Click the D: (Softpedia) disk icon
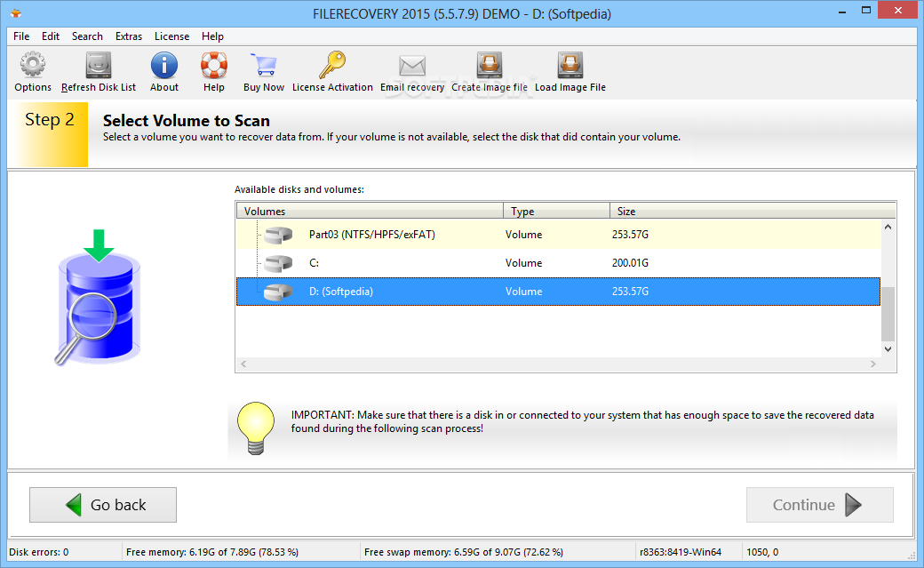This screenshot has height=568, width=924. pos(278,292)
